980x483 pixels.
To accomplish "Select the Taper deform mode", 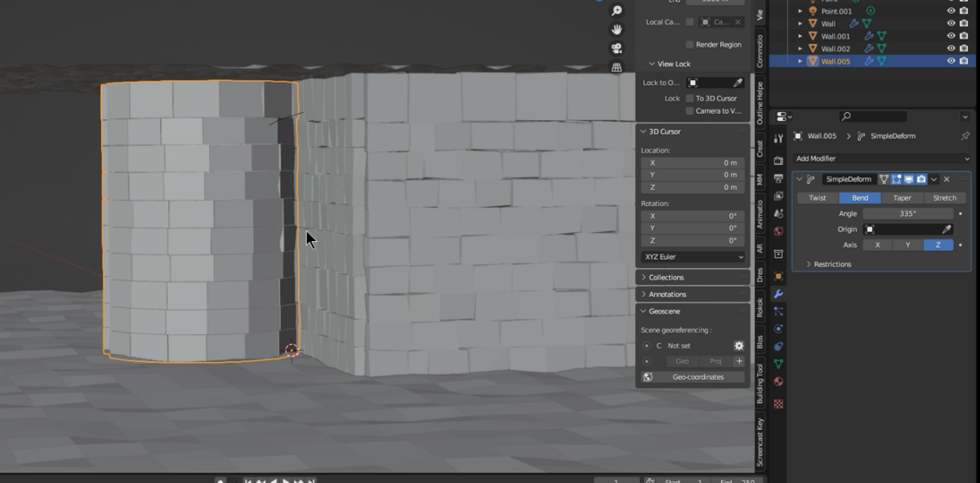I will pos(902,198).
